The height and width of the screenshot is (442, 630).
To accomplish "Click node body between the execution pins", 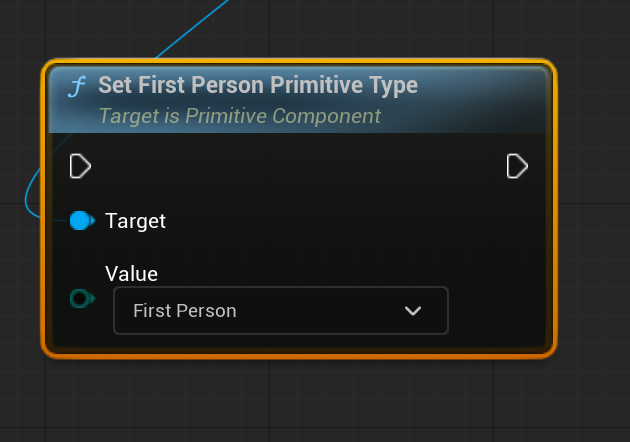I will (299, 166).
